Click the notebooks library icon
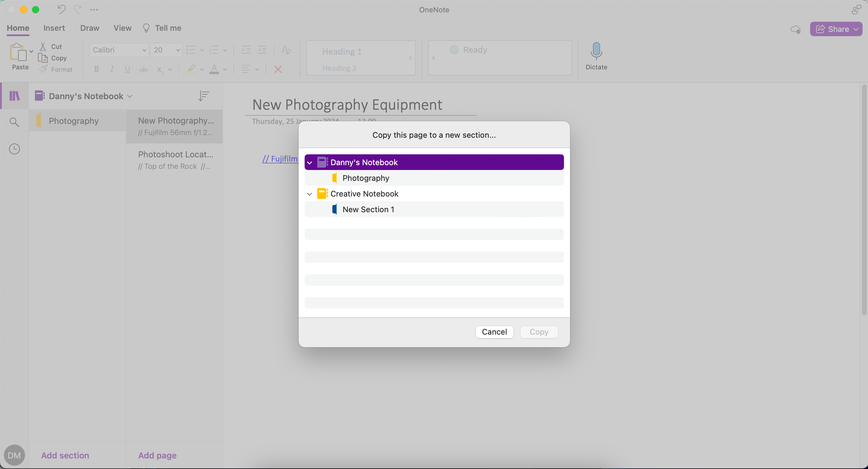 pos(14,96)
